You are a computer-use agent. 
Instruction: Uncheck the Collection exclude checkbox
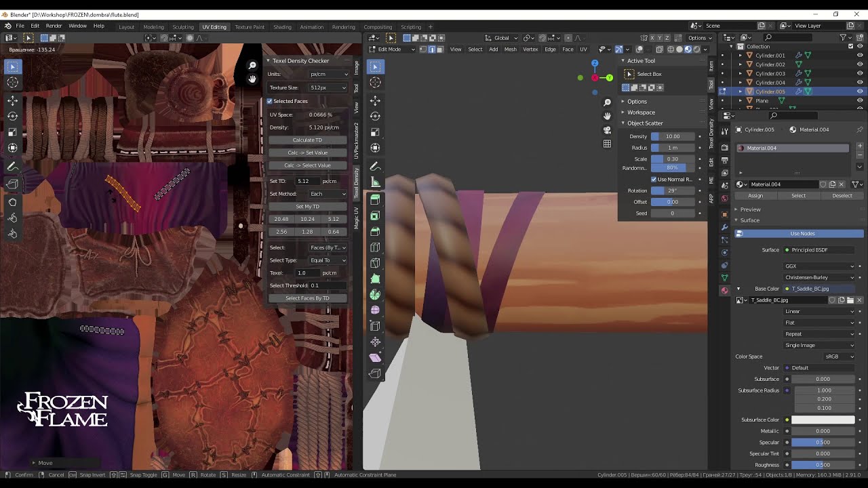[x=851, y=47]
